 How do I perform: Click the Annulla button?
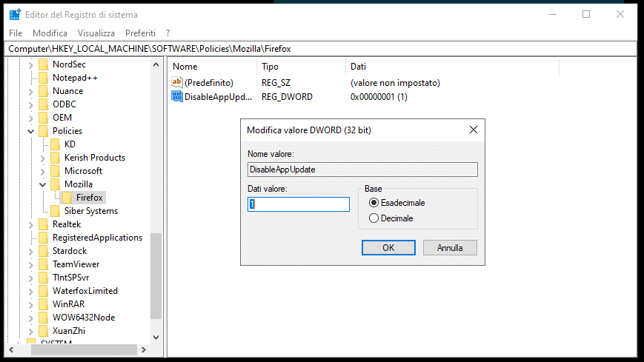[450, 247]
